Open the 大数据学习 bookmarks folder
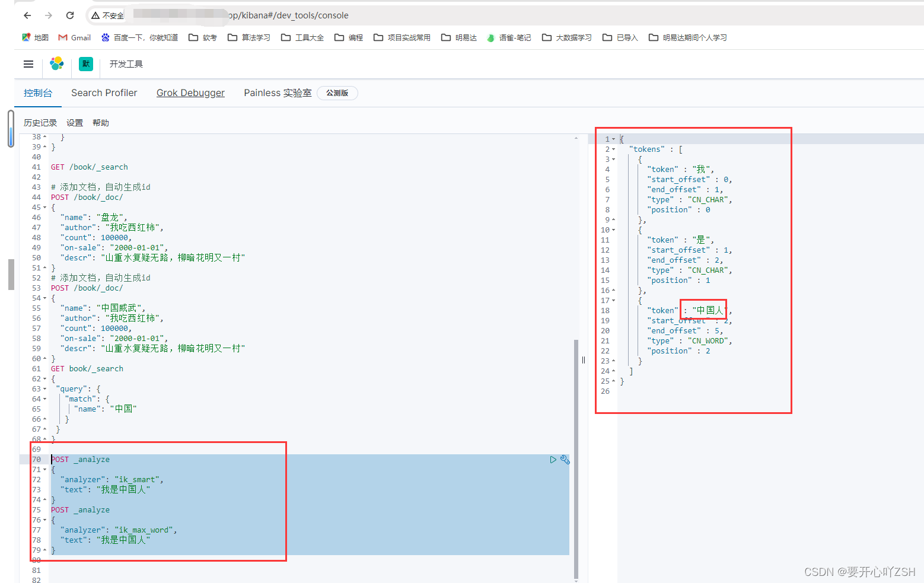The width and height of the screenshot is (924, 583). coord(566,37)
